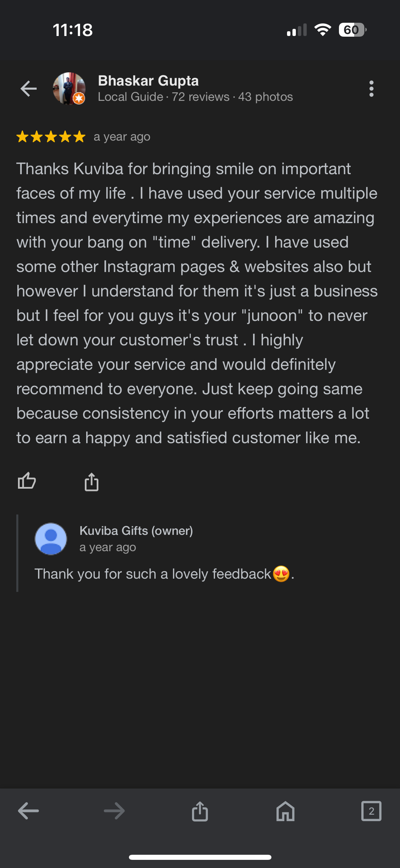Image resolution: width=400 pixels, height=868 pixels.
Task: Tap the battery level indicator
Action: (352, 30)
